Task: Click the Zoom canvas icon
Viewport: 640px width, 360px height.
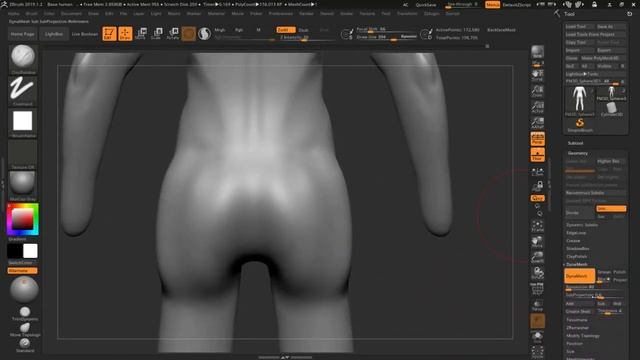Action: [x=538, y=91]
